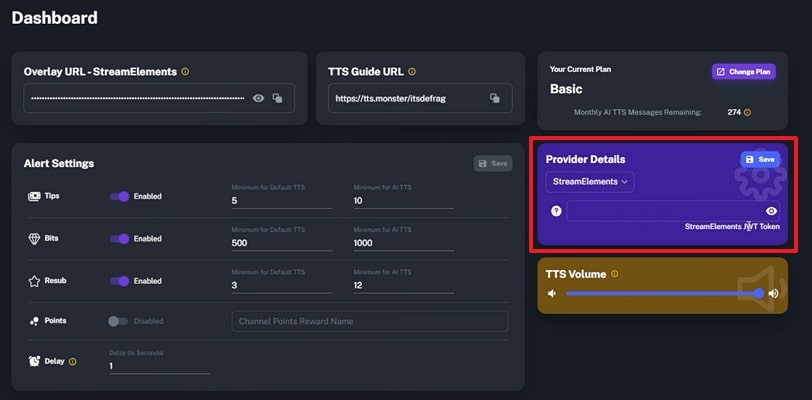Edit Tips Minimum for AI TTS field
This screenshot has width=812, height=400.
(x=404, y=201)
